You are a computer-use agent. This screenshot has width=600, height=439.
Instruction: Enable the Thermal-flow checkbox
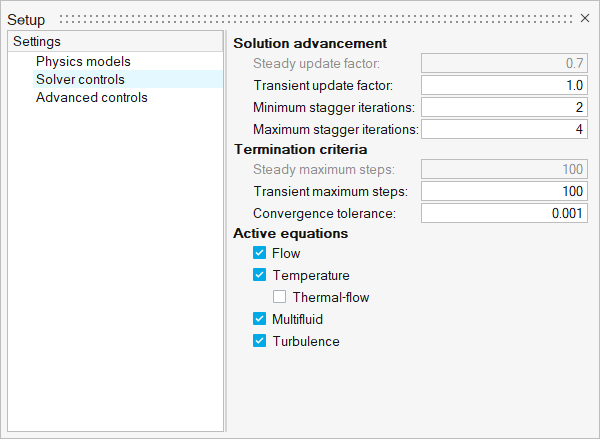(x=280, y=297)
